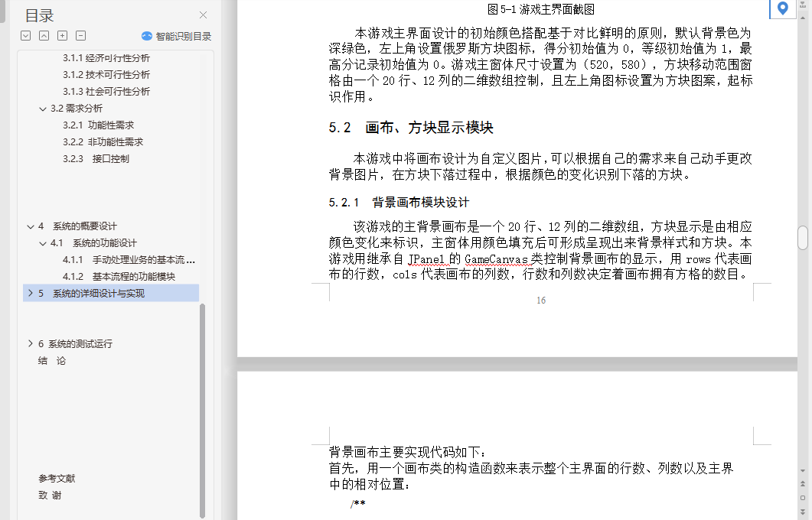Click caption 图 5-1 游戏主界面截图
The image size is (812, 520).
point(540,9)
